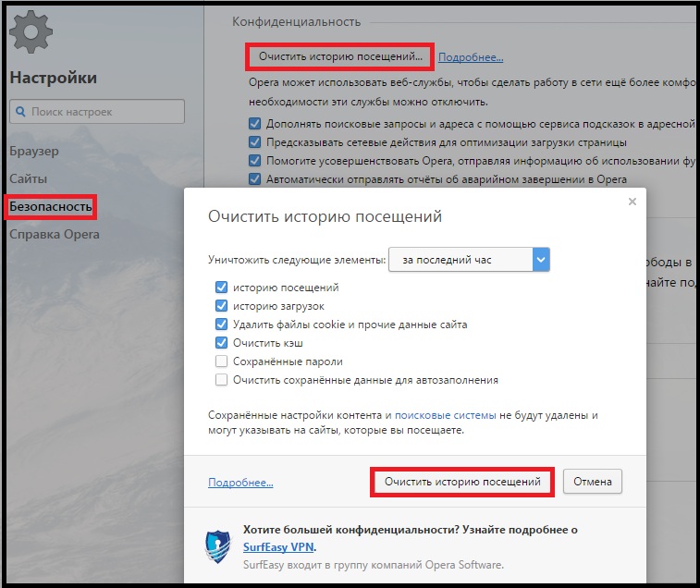This screenshot has width=700, height=588.
Task: Click the settings gear icon
Action: (x=31, y=31)
